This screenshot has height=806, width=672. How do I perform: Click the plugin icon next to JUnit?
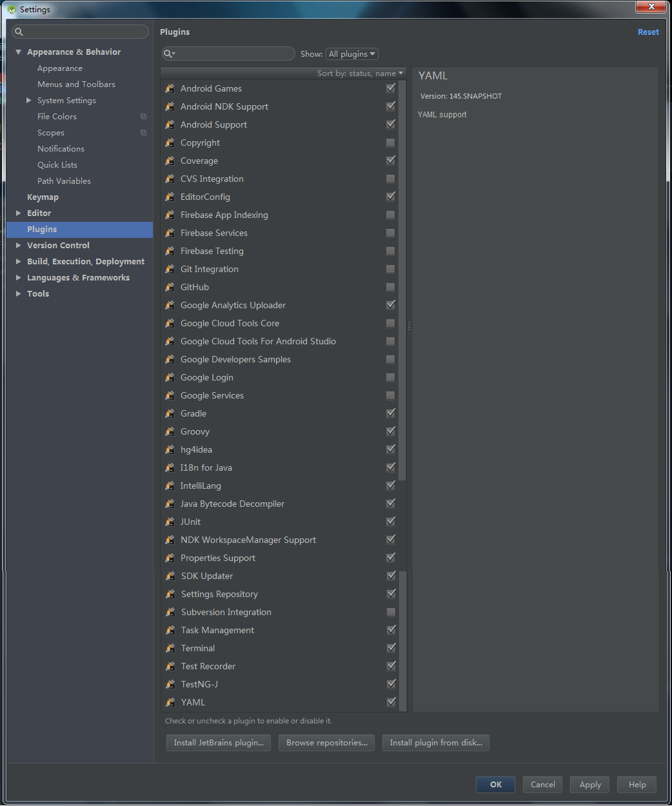170,522
